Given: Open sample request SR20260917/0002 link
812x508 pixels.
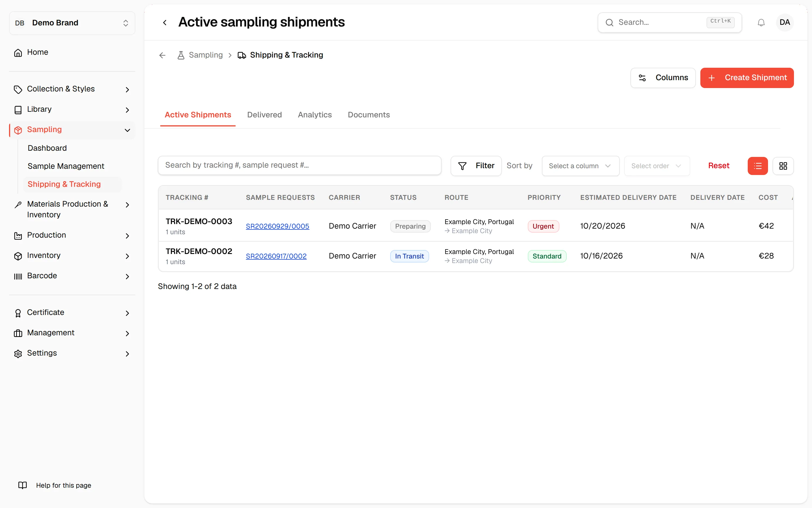Looking at the screenshot, I should [x=276, y=256].
